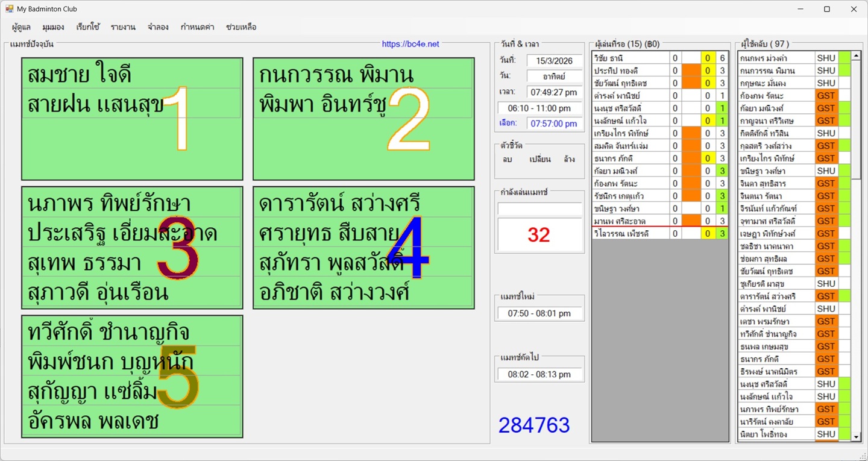This screenshot has height=461, width=868.
Task: Select กาญจนา ศรีวิเศษ in the returning users list
Action: pos(776,121)
